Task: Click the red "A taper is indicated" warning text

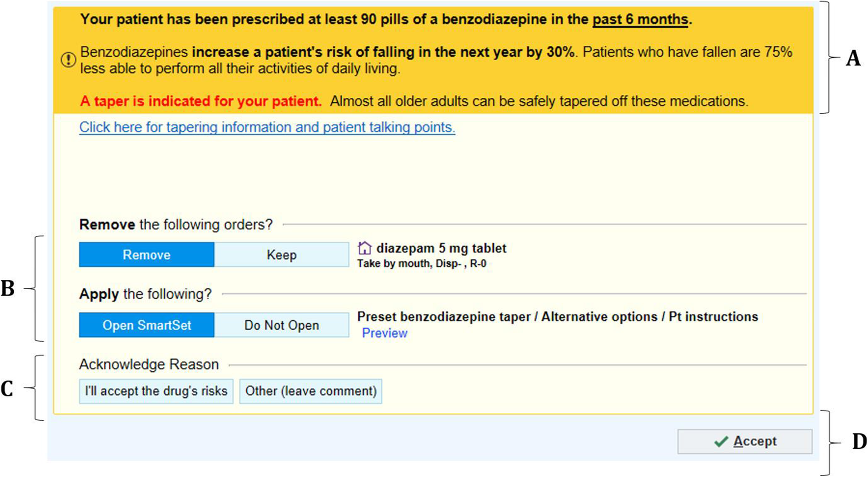Action: [x=201, y=101]
